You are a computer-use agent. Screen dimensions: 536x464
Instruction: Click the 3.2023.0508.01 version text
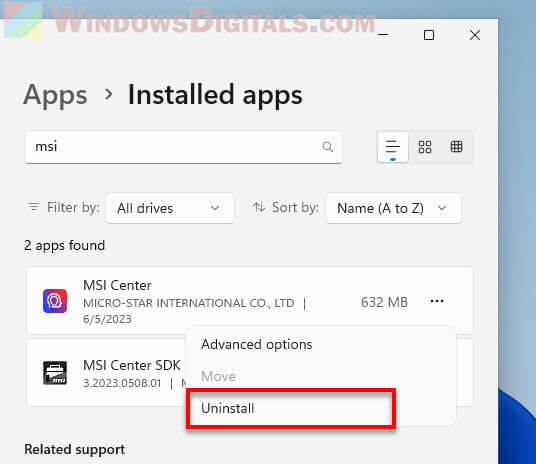(x=122, y=383)
